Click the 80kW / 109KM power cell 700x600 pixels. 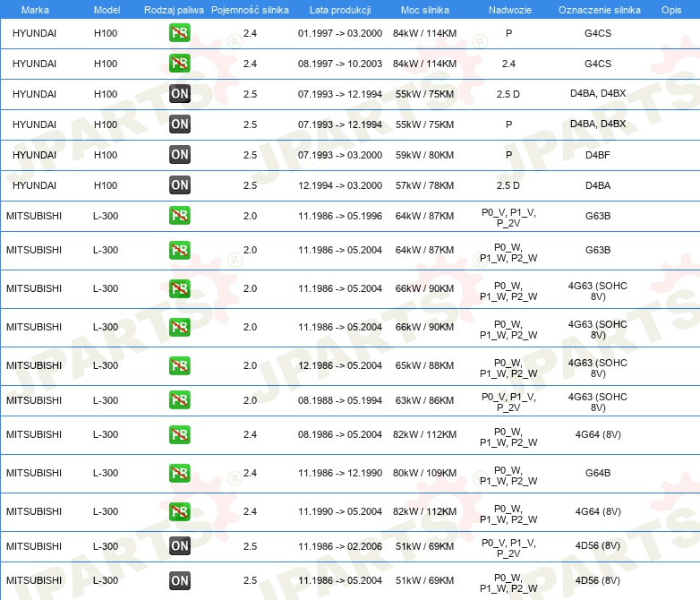[x=424, y=473]
